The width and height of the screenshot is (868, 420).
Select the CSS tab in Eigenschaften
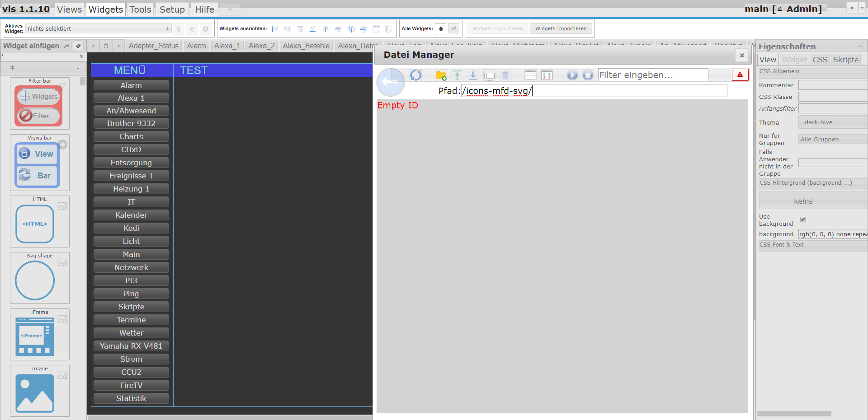820,60
